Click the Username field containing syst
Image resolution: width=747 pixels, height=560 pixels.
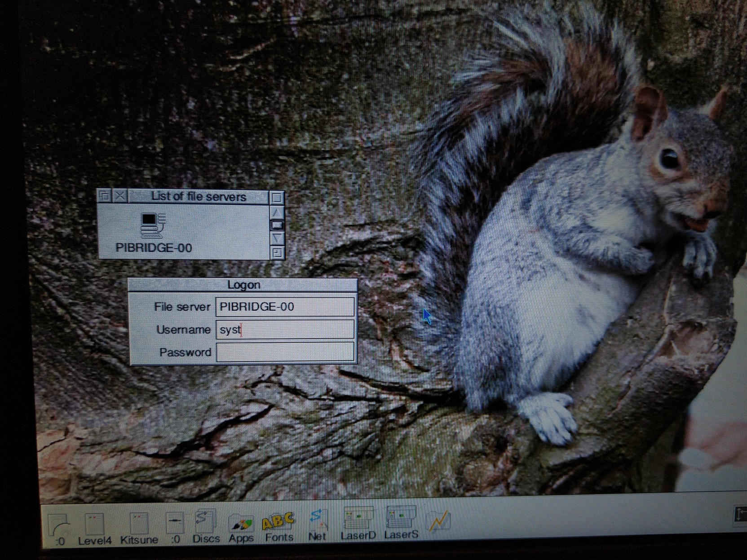click(285, 330)
